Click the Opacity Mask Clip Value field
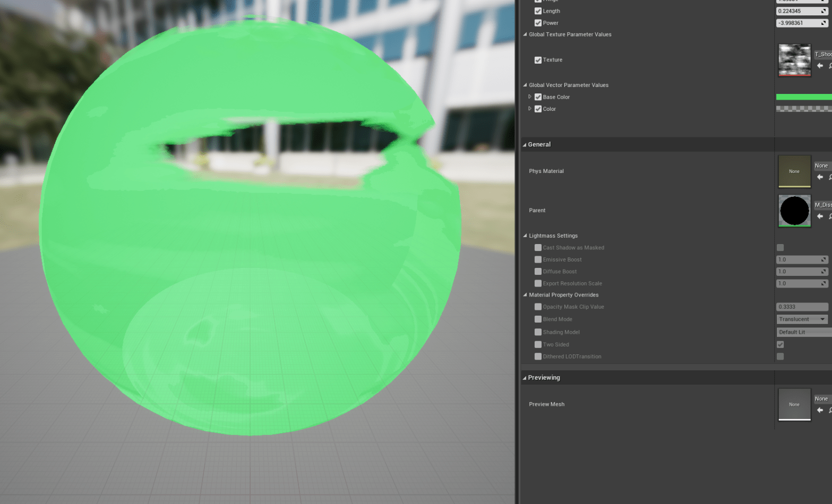The width and height of the screenshot is (832, 504). pos(802,307)
